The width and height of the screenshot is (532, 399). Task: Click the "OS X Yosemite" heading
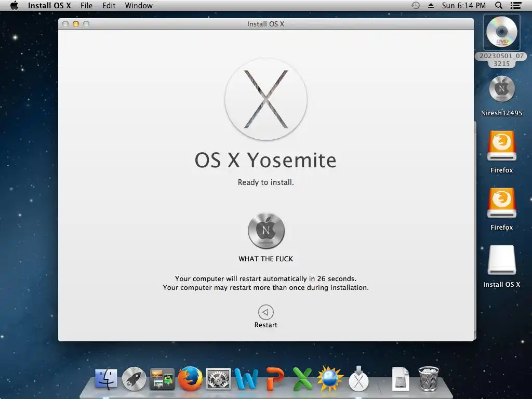[265, 160]
